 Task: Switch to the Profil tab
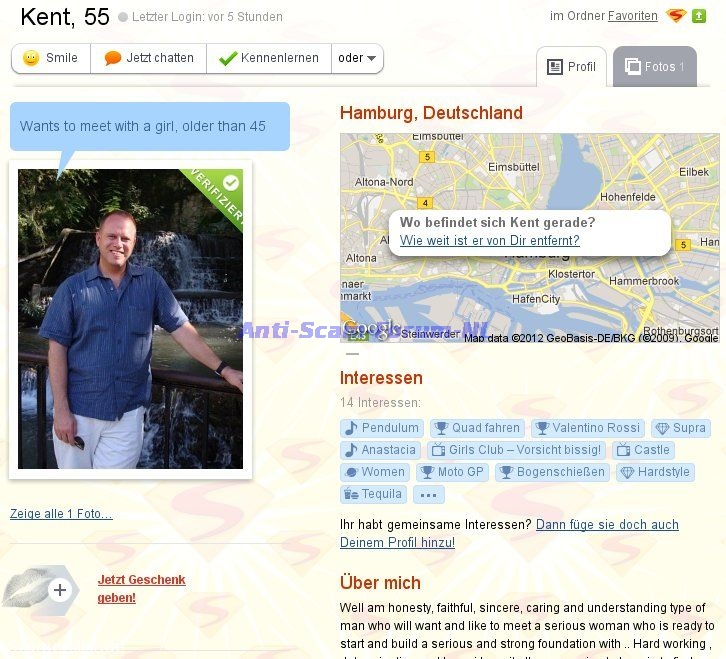pos(572,67)
